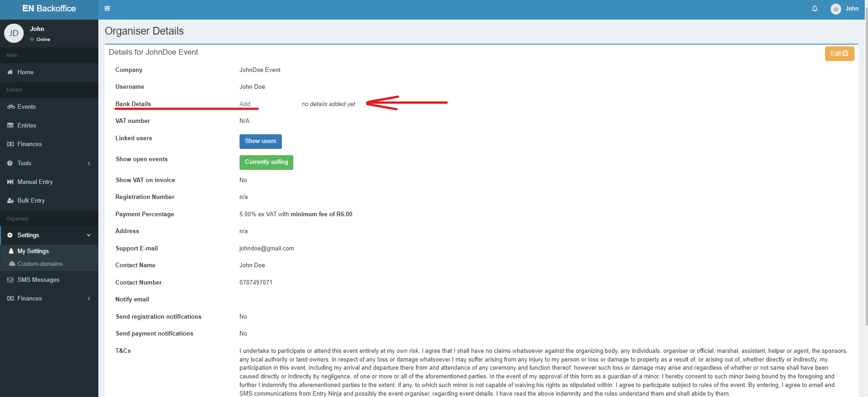The image size is (868, 397).
Task: Click the Online status text
Action: [43, 40]
